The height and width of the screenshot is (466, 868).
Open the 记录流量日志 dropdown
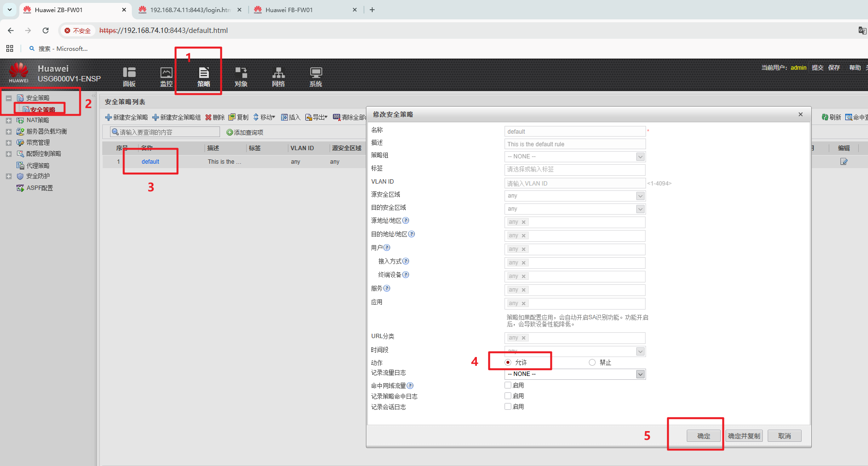pos(640,374)
